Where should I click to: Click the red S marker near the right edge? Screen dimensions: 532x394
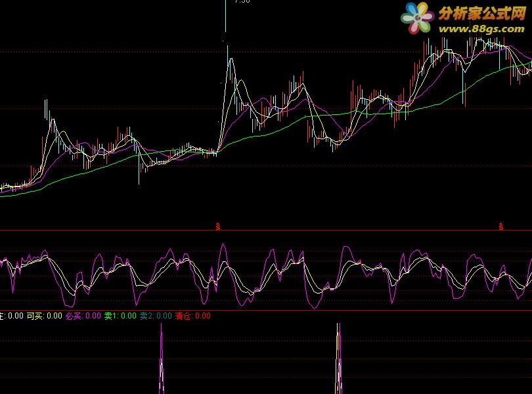(x=500, y=227)
